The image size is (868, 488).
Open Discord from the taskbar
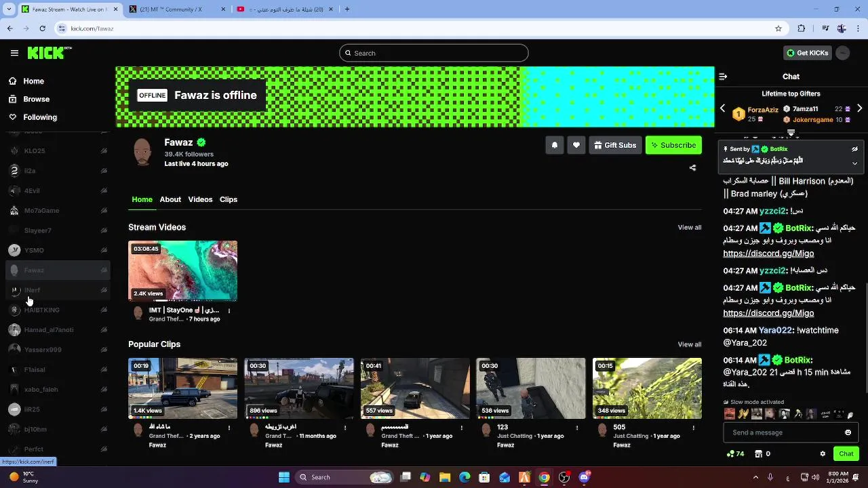point(584,477)
